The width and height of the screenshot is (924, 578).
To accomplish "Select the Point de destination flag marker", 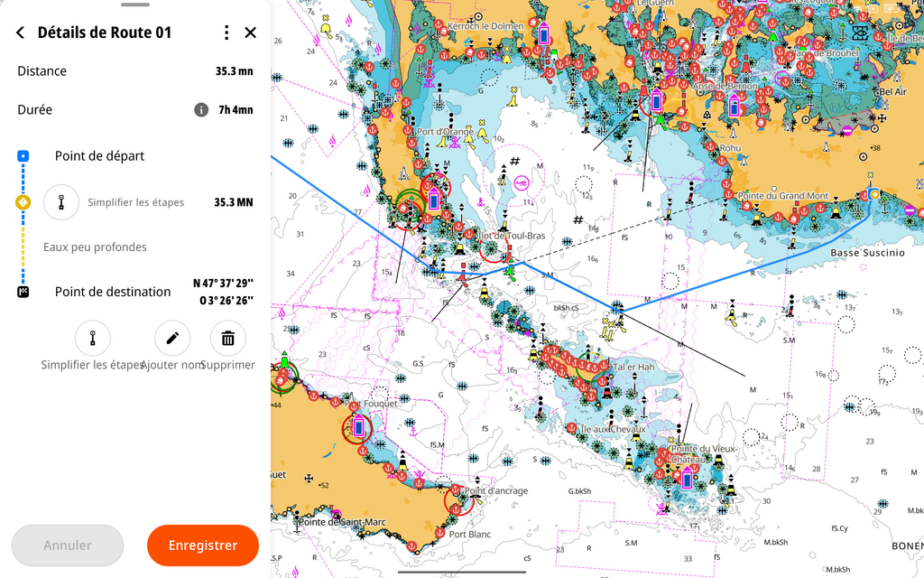I will pyautogui.click(x=23, y=292).
